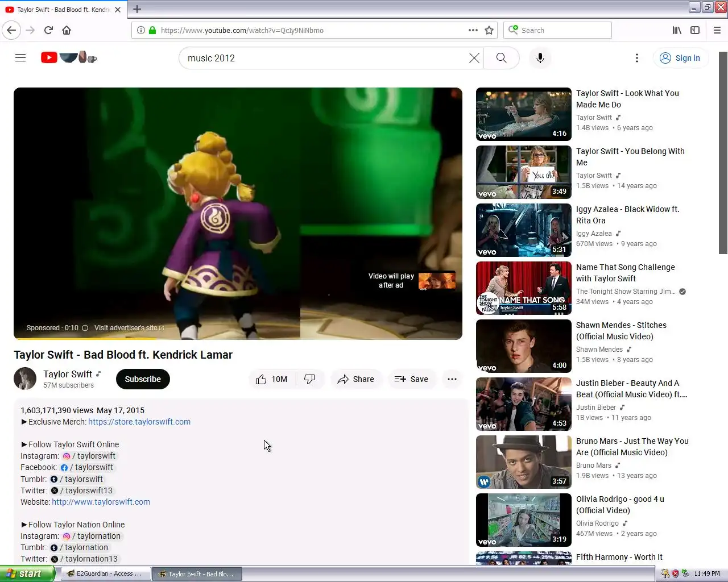The image size is (728, 582).
Task: Open the YouTube hamburger guide menu
Action: pos(20,58)
